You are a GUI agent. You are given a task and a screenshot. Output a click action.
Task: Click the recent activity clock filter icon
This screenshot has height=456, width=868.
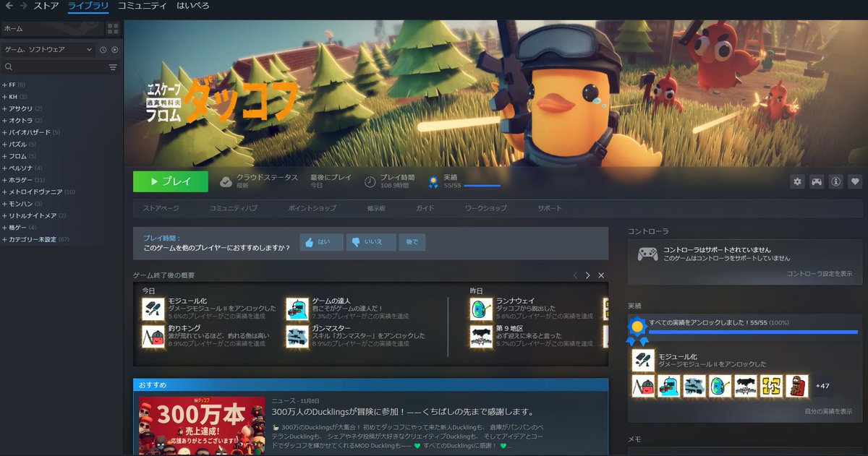103,49
